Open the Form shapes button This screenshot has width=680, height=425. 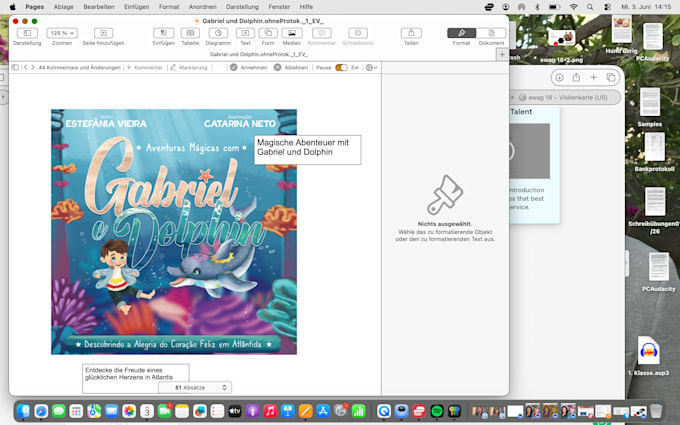tap(268, 33)
